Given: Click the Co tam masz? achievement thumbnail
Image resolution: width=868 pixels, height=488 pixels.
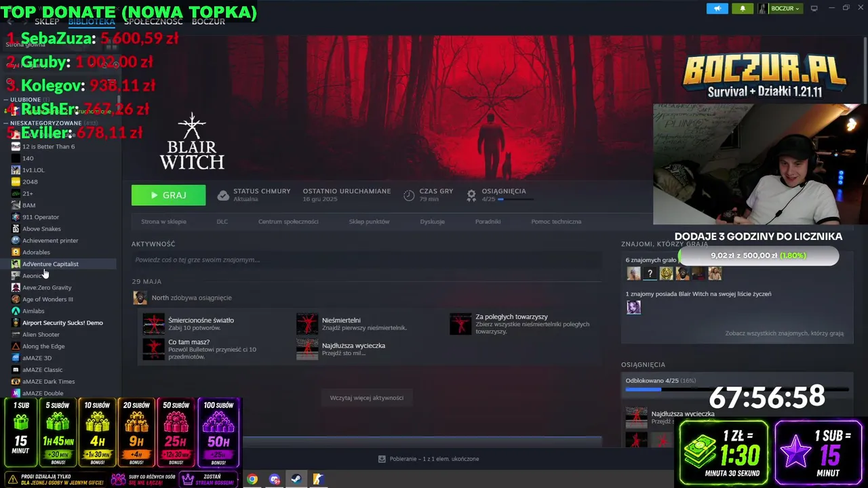Looking at the screenshot, I should pyautogui.click(x=154, y=349).
